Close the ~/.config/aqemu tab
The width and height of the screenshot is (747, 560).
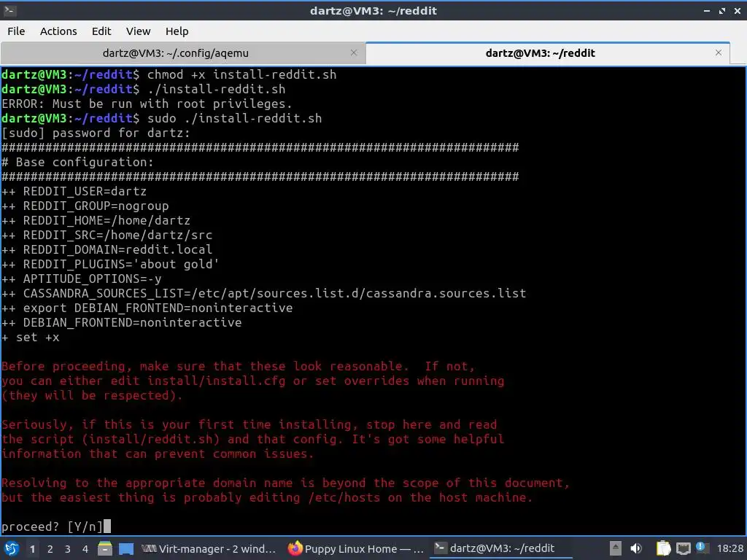354,52
